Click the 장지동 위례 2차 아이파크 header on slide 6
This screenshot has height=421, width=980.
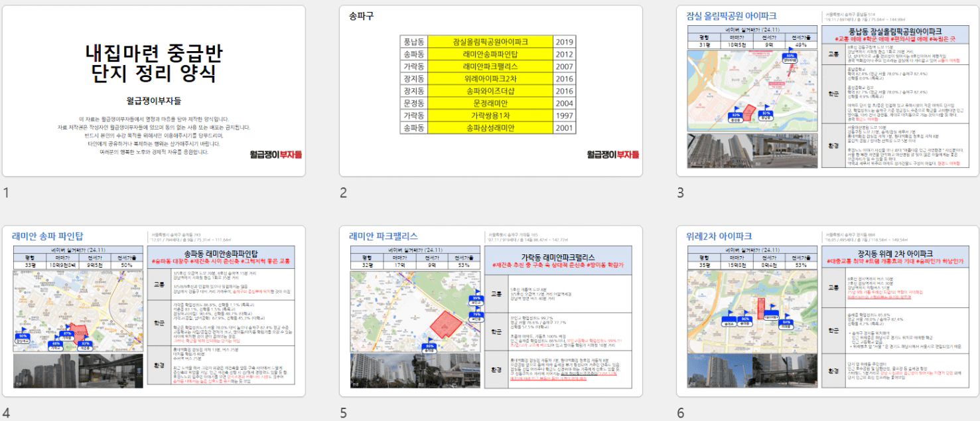[x=895, y=253]
